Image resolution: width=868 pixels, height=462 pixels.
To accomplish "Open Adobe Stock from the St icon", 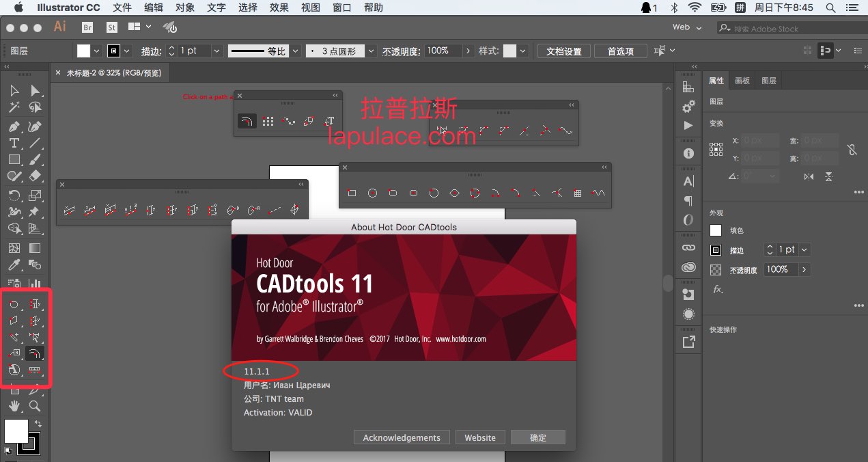I will point(111,27).
